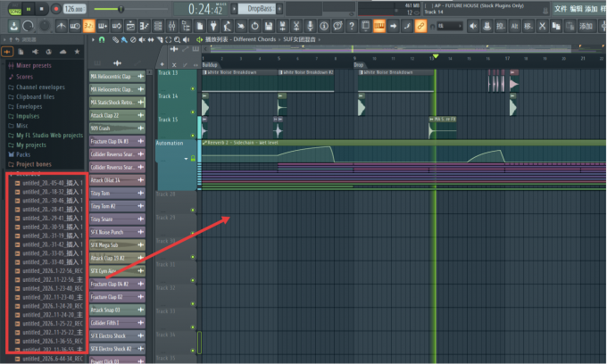Toggle Track 15 mute switch dot
Screen dimensions: 607x364
tap(193, 136)
